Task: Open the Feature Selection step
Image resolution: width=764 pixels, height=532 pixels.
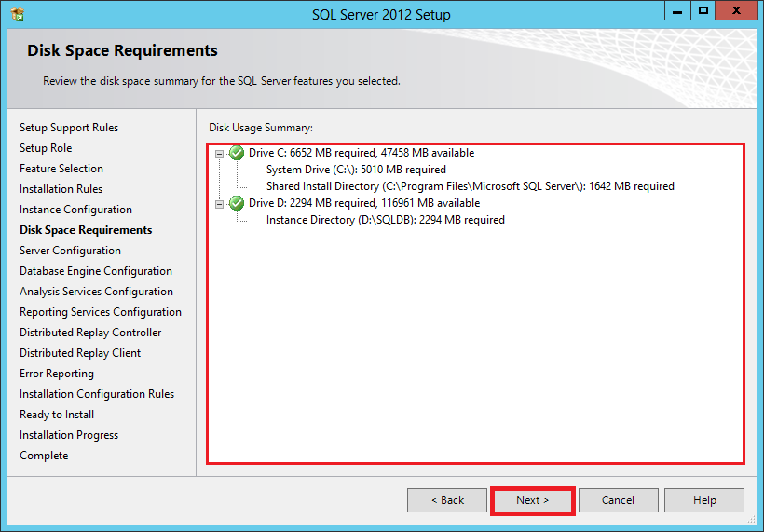Action: (x=61, y=169)
